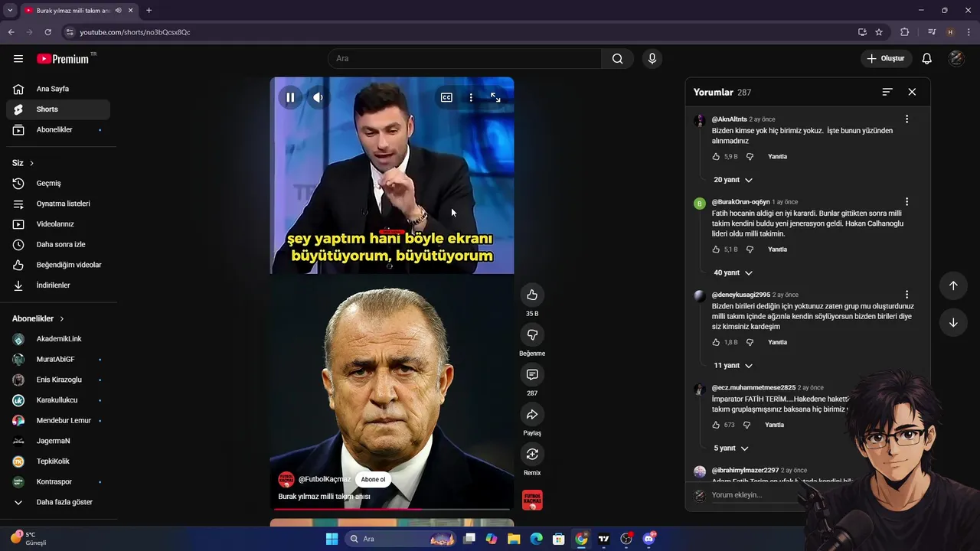Open the Enis Kirazoglu channel

[58, 380]
